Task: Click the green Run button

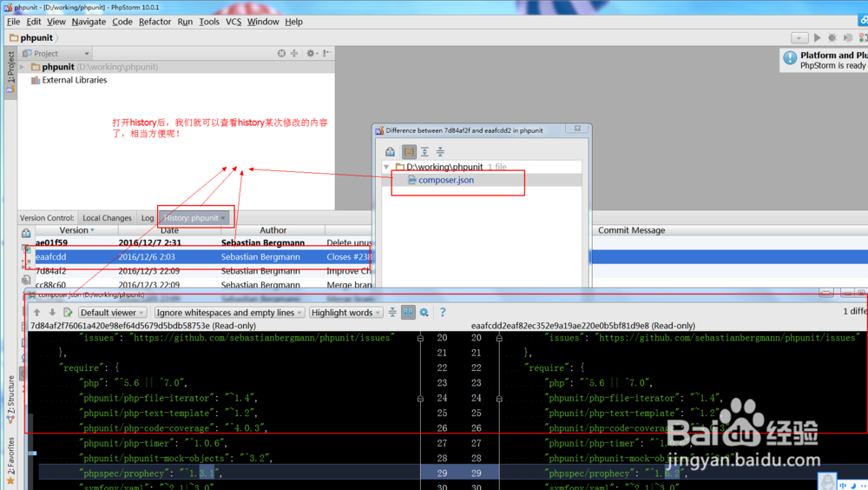Action: point(817,37)
